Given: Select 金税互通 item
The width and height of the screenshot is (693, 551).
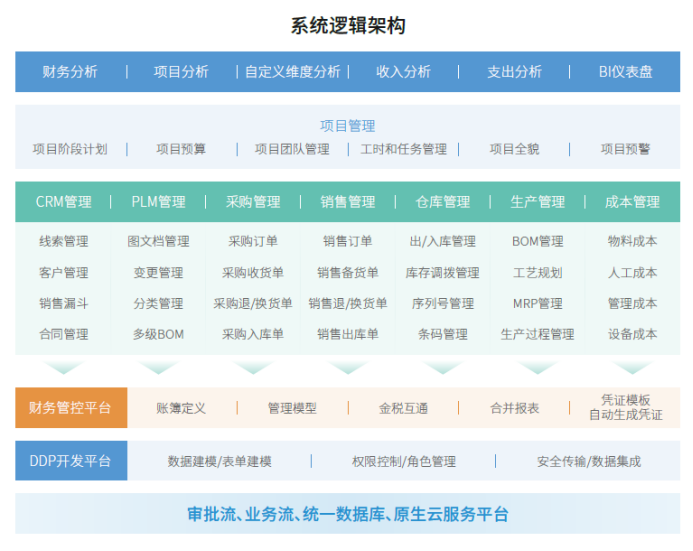Looking at the screenshot, I should coord(403,408).
